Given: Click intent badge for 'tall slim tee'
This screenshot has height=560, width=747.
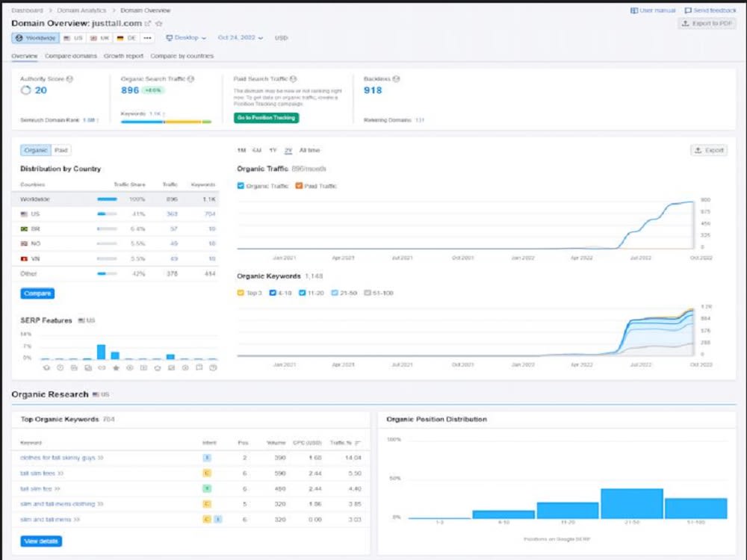Looking at the screenshot, I should 207,488.
